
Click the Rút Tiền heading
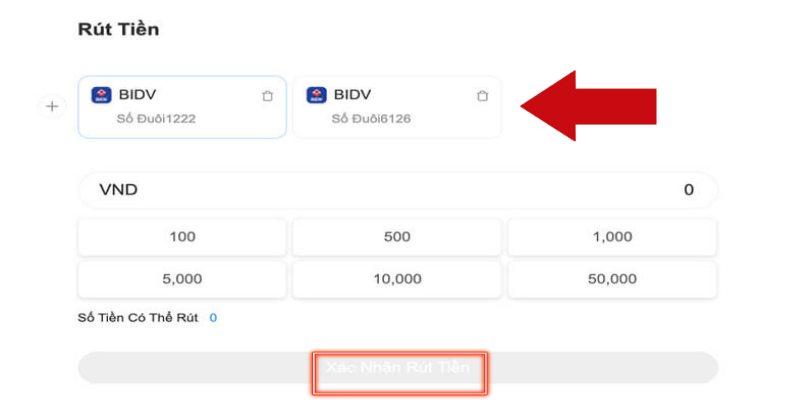point(118,29)
